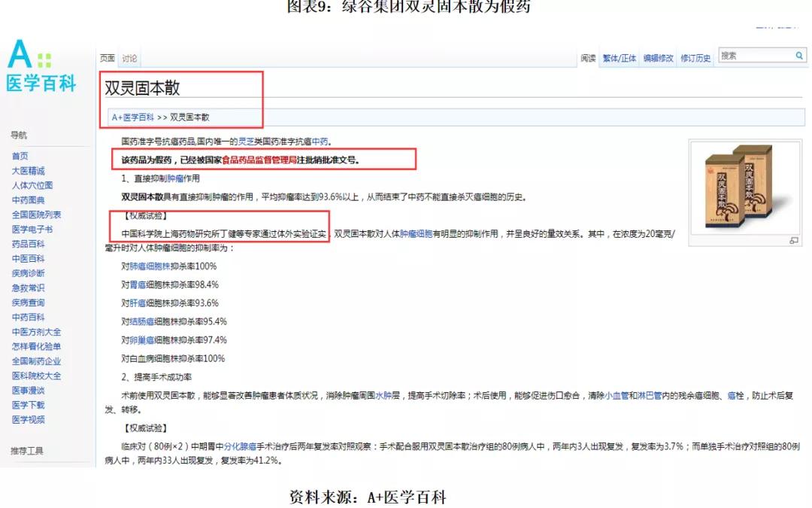This screenshot has height=508, width=812.
Task: Follow the 分化腺癌 link
Action: pos(240,446)
